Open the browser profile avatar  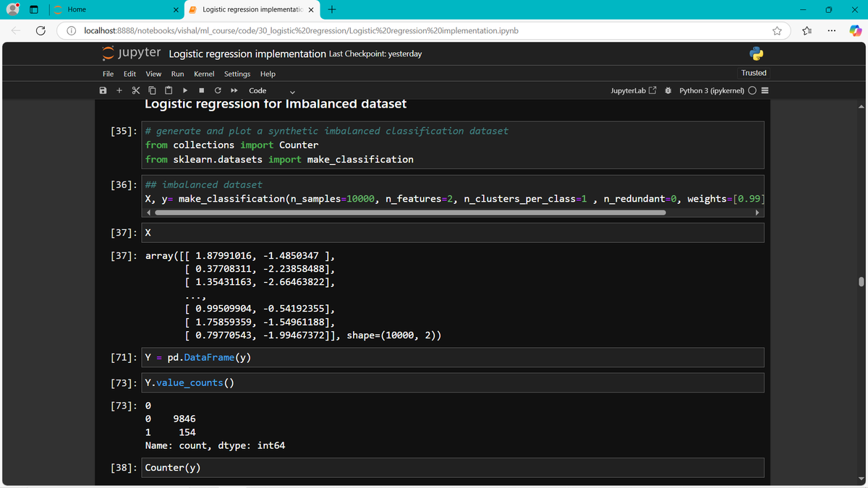(13, 9)
